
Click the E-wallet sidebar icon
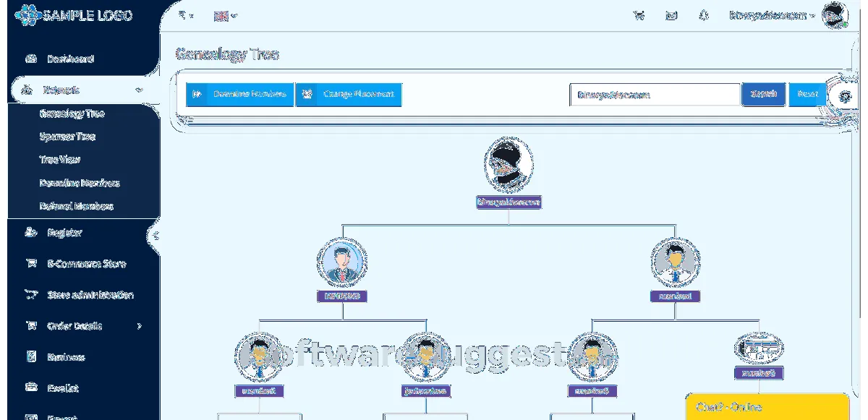tap(31, 388)
